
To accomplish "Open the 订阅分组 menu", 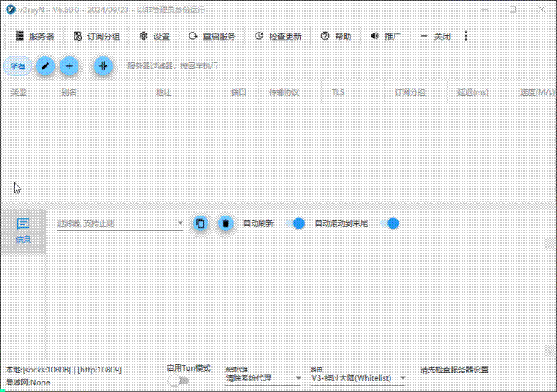I will click(96, 36).
